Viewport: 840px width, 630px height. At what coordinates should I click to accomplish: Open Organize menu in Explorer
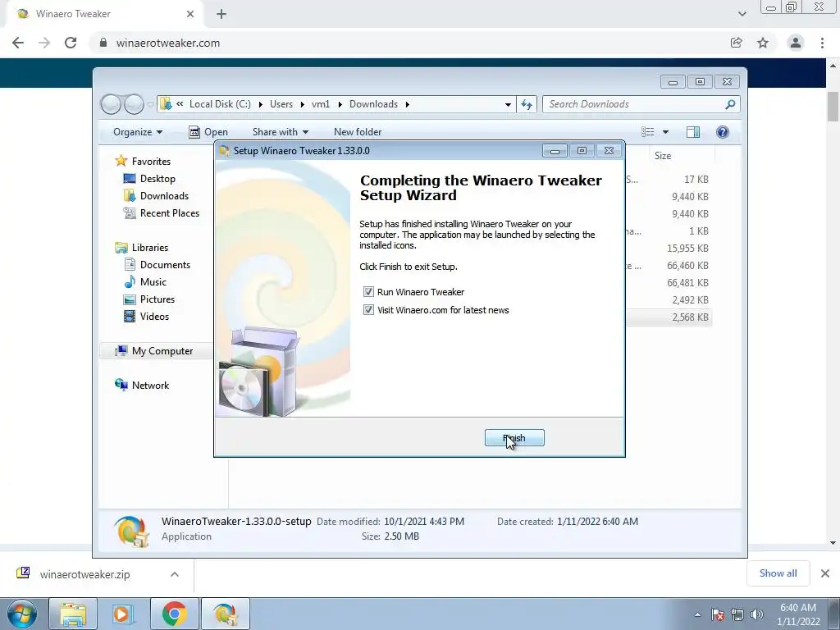pyautogui.click(x=138, y=132)
